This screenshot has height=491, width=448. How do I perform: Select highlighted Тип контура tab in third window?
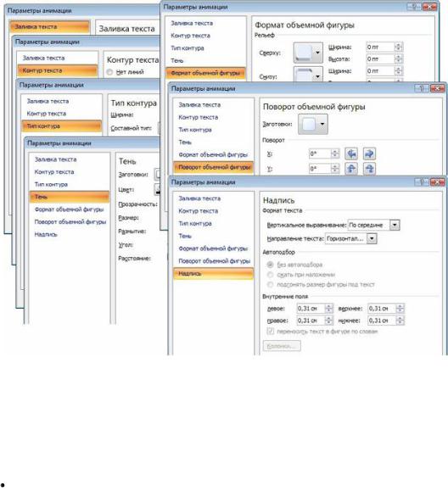coord(62,126)
